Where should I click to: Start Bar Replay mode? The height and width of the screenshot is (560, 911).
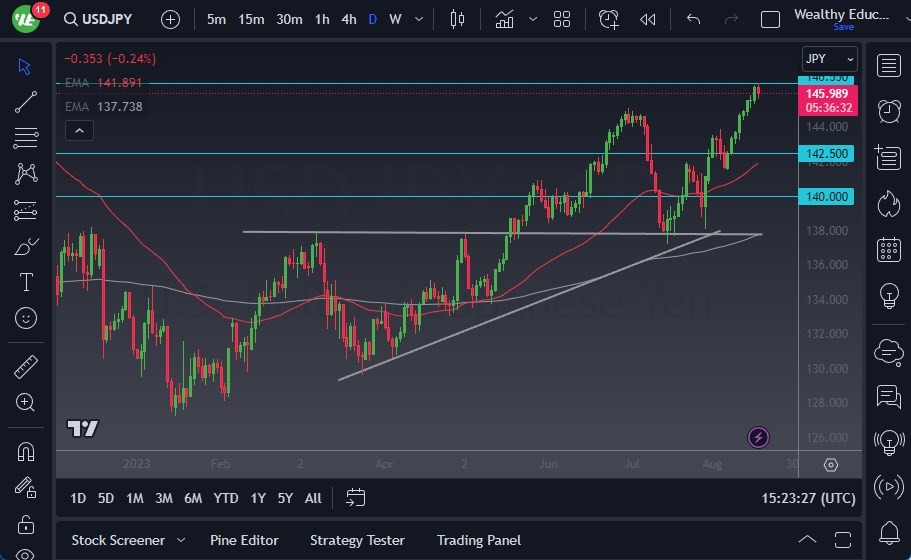click(x=648, y=19)
